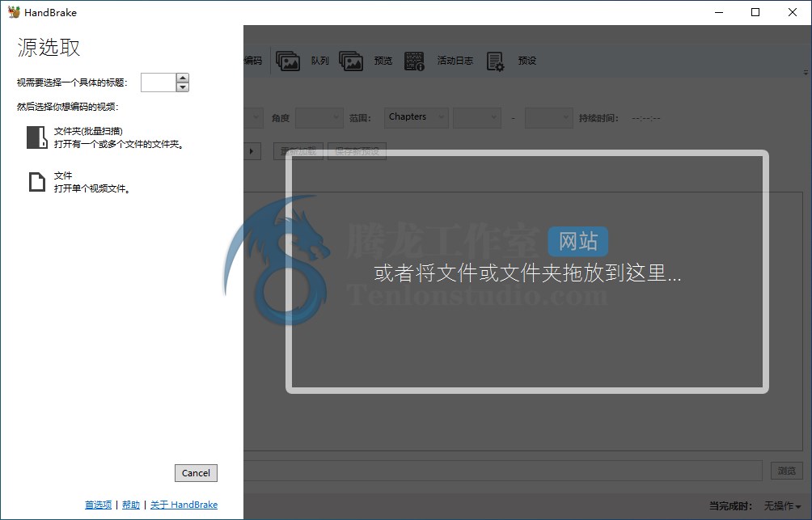Click the single file document icon
The image size is (812, 520).
coord(36,182)
